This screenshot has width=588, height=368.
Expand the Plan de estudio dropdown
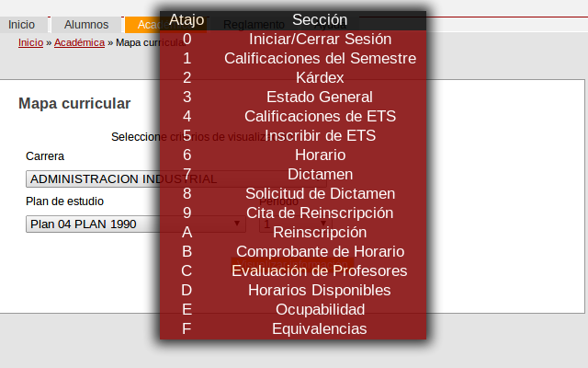click(136, 224)
